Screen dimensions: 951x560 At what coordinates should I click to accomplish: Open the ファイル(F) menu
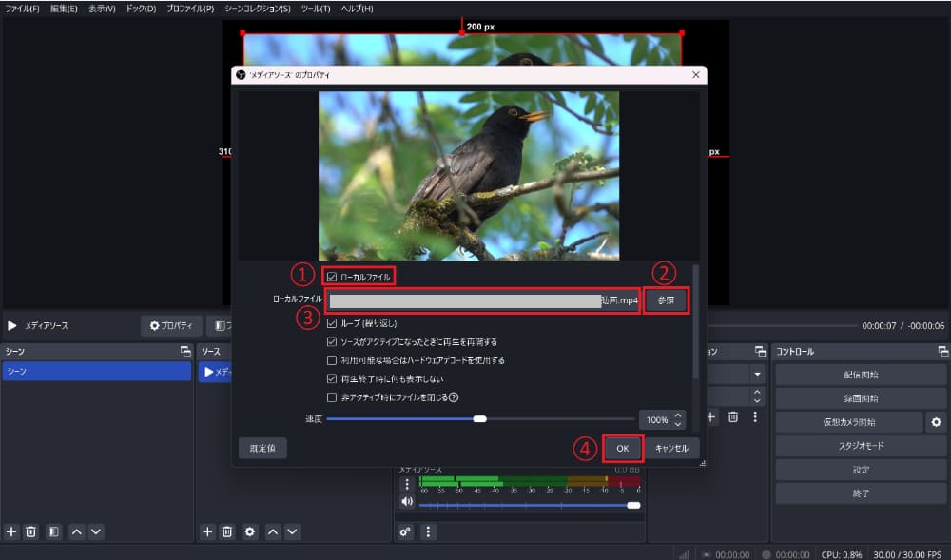click(23, 9)
